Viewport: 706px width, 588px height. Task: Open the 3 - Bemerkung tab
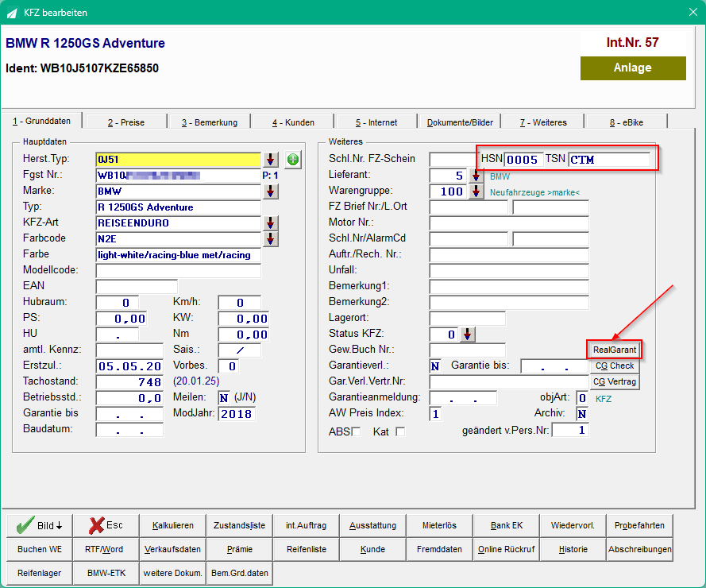210,122
